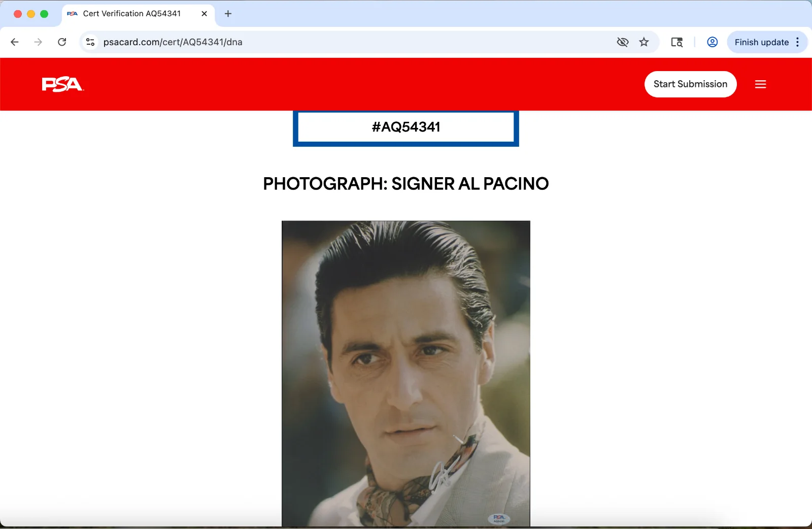Screen dimensions: 812x529
Task: Click the heading Photograph: Signer Al Pacino
Action: 406,184
